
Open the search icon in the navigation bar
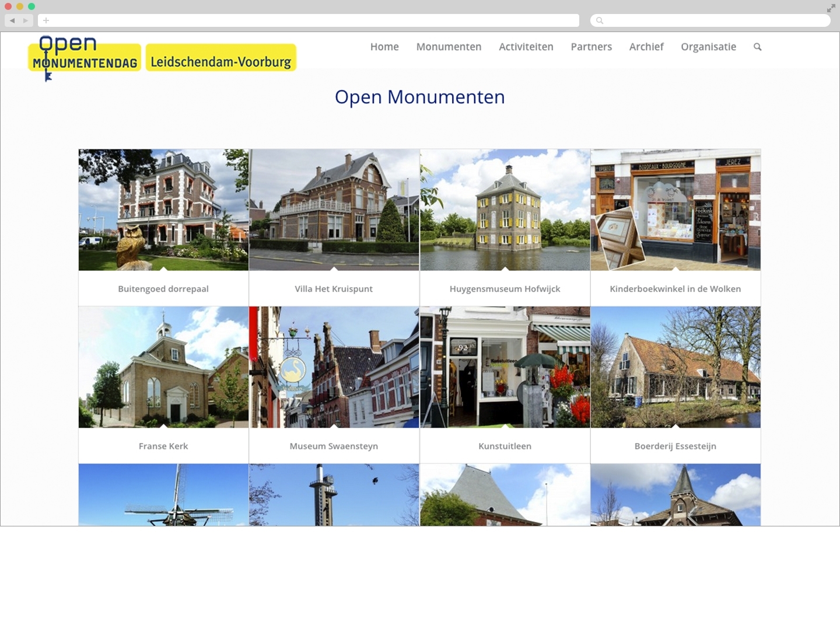pyautogui.click(x=757, y=47)
